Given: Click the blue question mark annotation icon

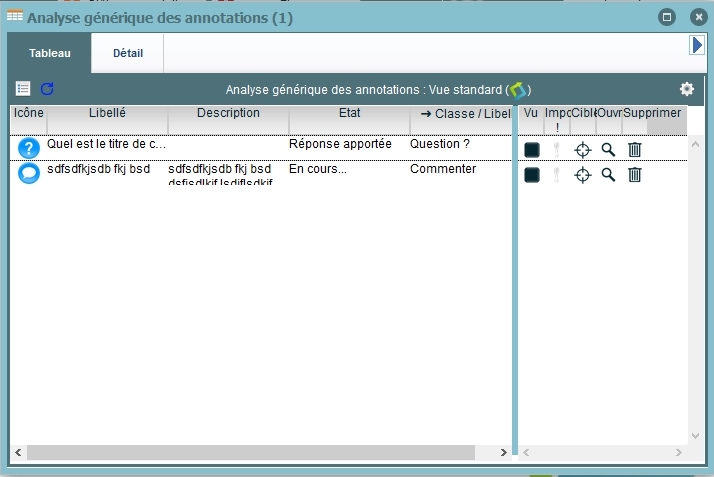Looking at the screenshot, I should tap(29, 148).
